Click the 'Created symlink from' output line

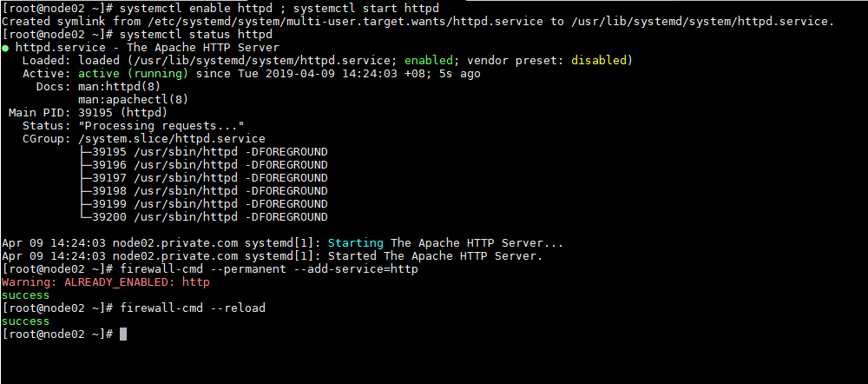tap(418, 22)
